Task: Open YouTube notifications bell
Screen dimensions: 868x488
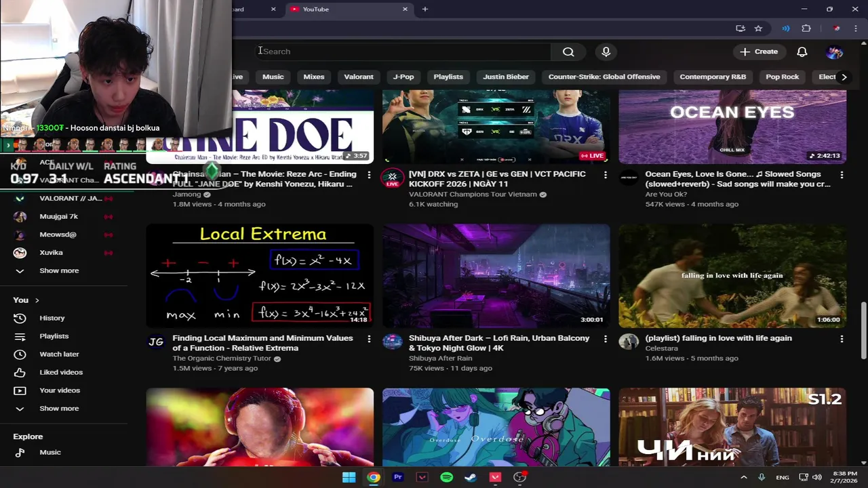Action: (x=802, y=52)
